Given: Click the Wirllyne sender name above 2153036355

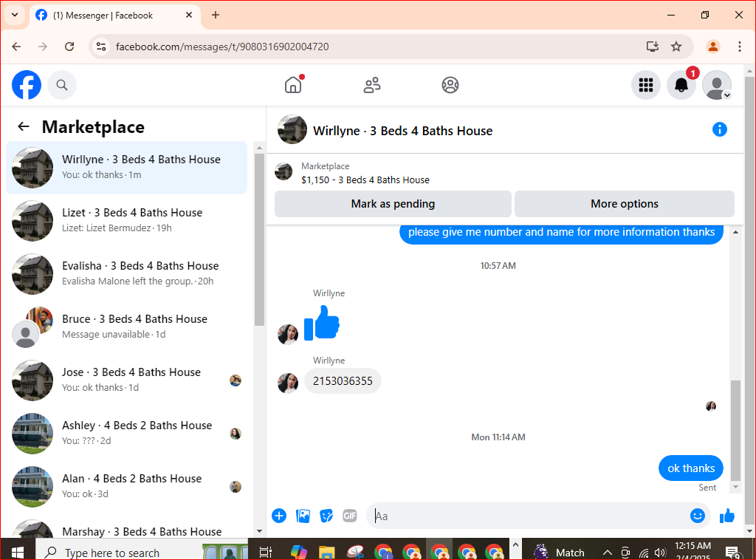Looking at the screenshot, I should pyautogui.click(x=329, y=361).
